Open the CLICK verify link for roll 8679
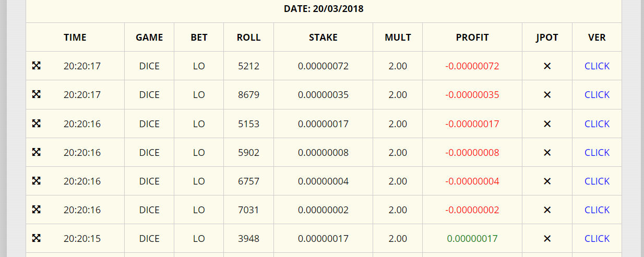Viewport: 644px width, 257px height. tap(597, 95)
